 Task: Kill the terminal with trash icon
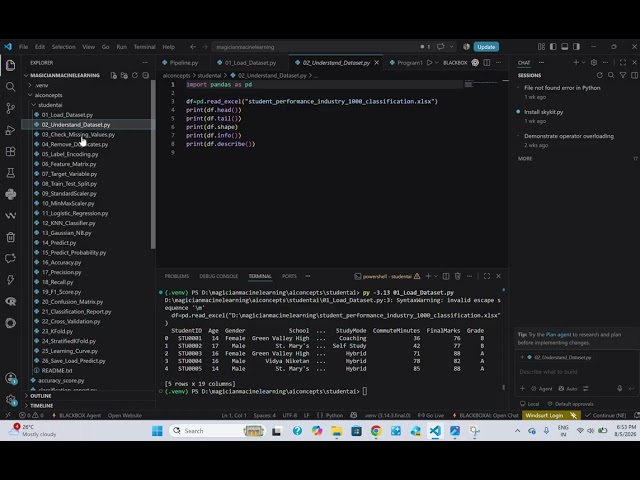click(458, 276)
